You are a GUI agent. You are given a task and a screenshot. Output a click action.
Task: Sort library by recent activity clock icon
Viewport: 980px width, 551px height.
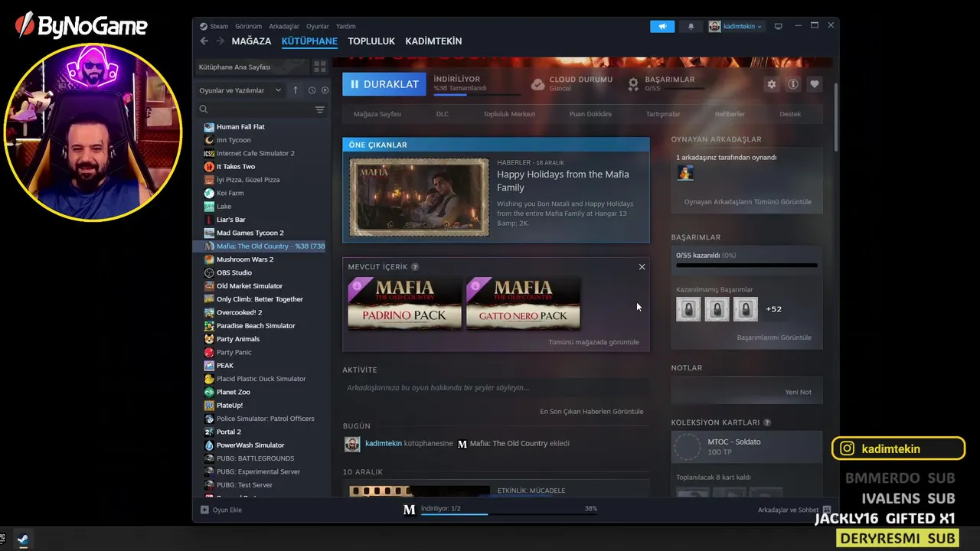(312, 90)
